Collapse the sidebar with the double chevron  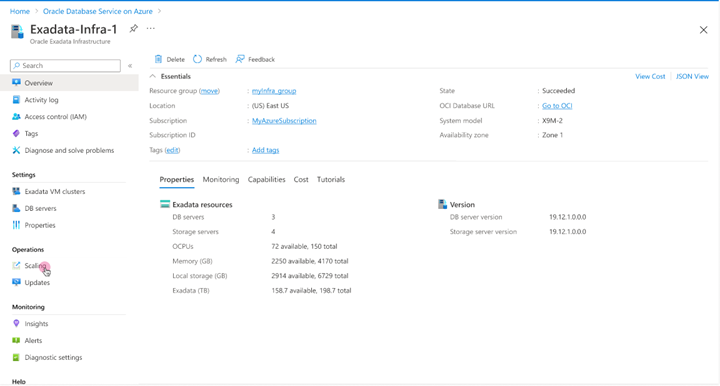[x=130, y=66]
